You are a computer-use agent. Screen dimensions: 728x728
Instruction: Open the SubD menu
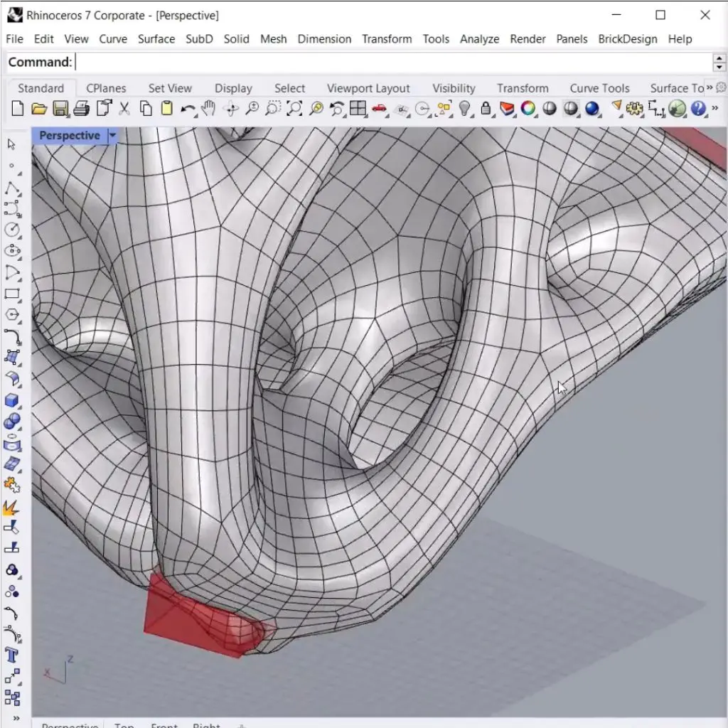[x=199, y=39]
